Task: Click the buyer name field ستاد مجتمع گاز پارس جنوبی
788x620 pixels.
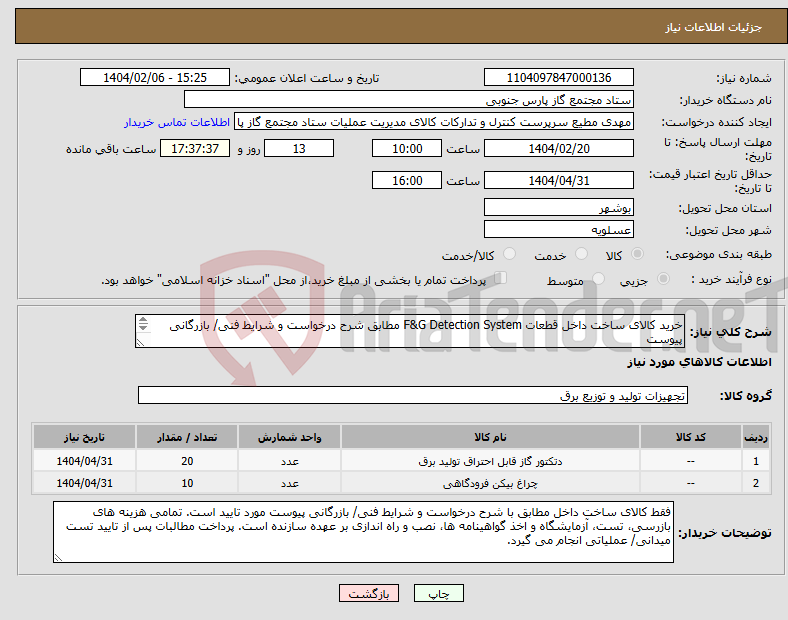Action: click(409, 99)
